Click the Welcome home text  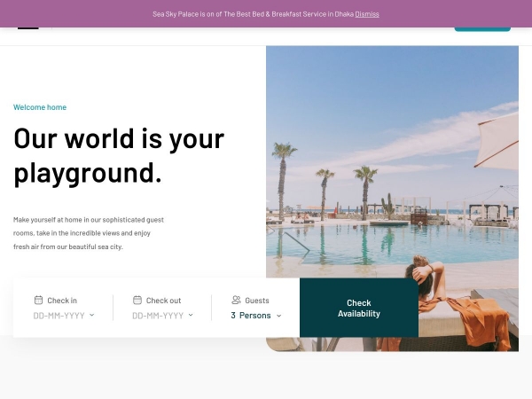pyautogui.click(x=40, y=107)
